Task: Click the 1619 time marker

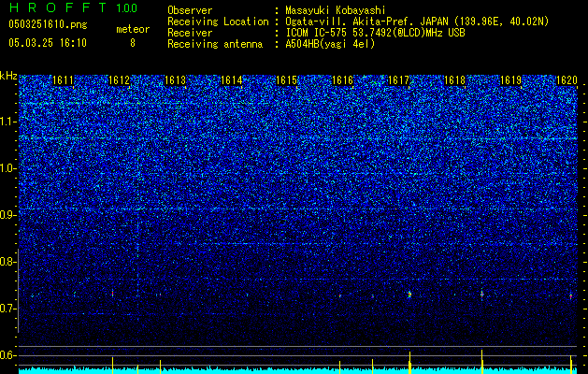Action: [x=510, y=80]
